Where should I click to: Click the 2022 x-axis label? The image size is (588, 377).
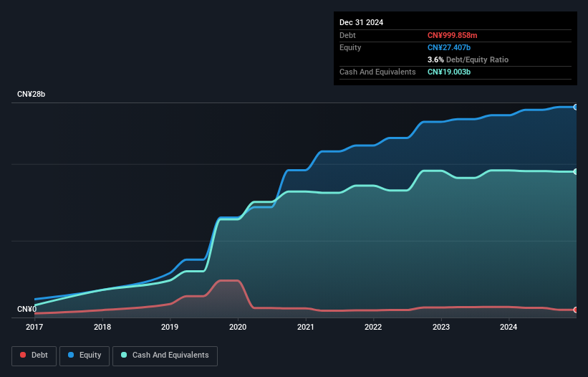point(373,327)
